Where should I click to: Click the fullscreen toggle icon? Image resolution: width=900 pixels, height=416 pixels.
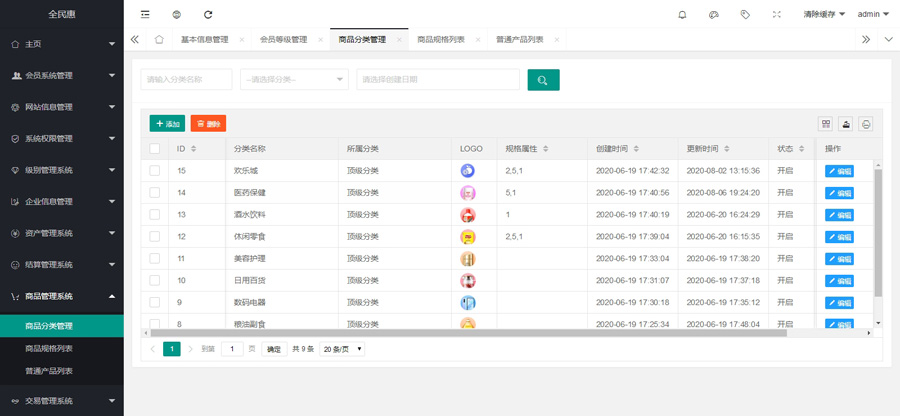[776, 15]
